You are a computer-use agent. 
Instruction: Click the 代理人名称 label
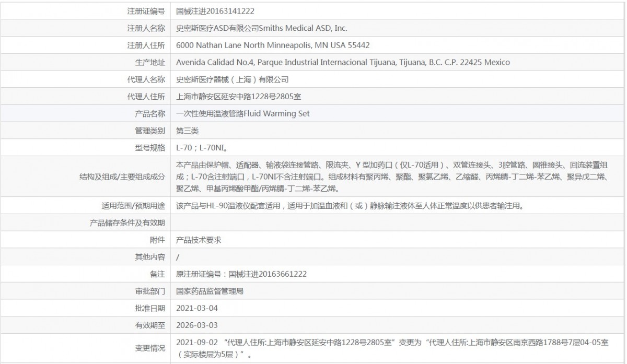[x=146, y=79]
